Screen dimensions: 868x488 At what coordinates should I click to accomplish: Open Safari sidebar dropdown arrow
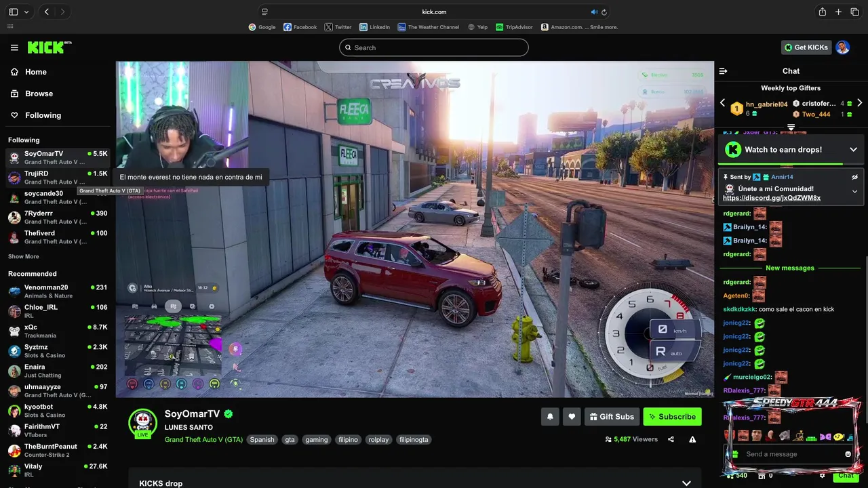(x=26, y=12)
